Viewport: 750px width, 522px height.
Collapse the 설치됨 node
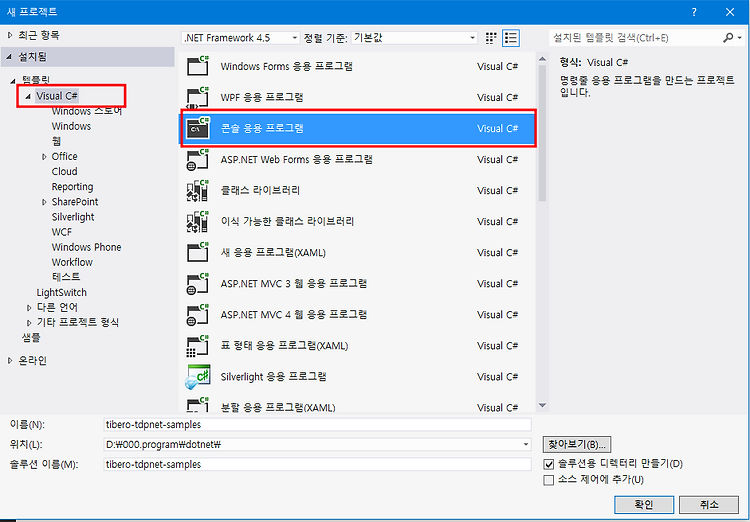point(10,57)
